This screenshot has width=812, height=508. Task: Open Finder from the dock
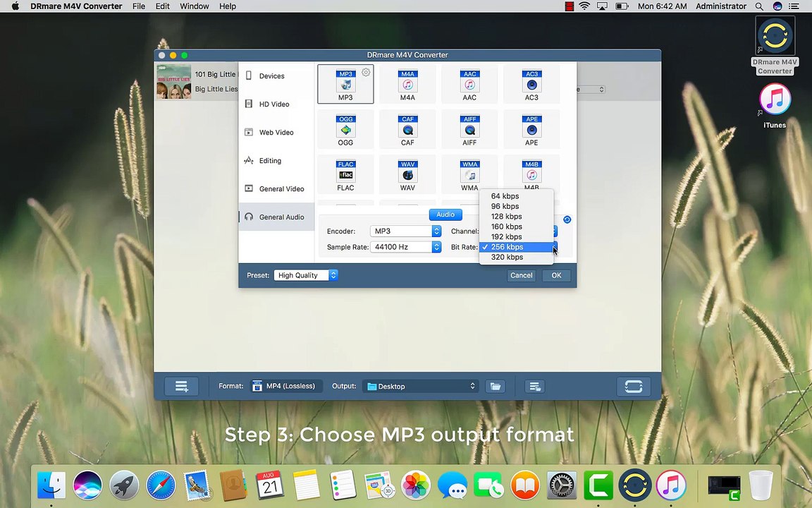[51, 485]
